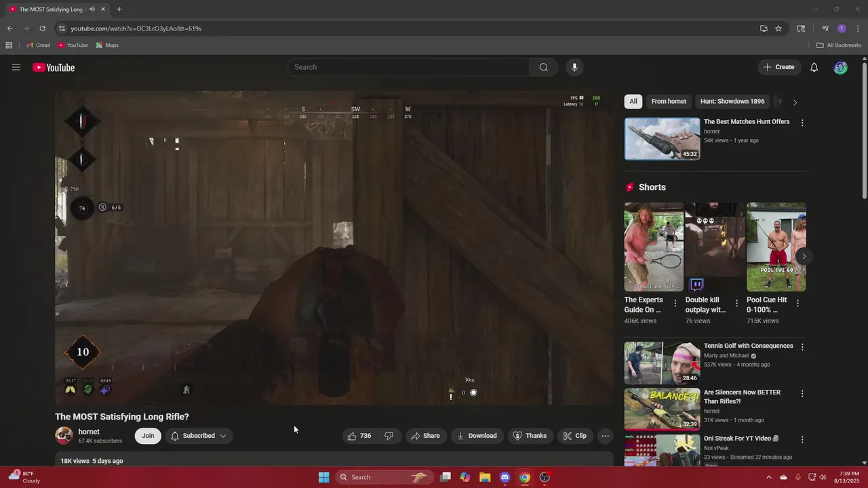Open YouTube notifications bell
The width and height of the screenshot is (868, 488).
click(x=814, y=67)
